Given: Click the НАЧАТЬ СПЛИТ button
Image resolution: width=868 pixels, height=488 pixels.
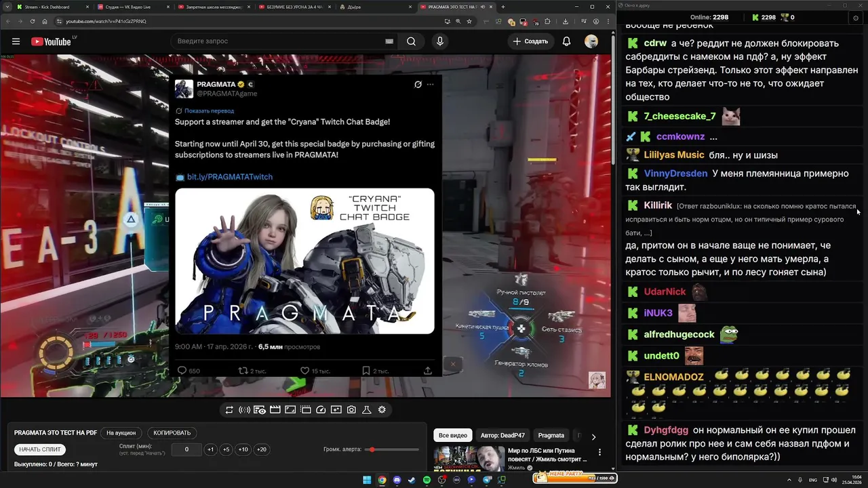Looking at the screenshot, I should [40, 449].
